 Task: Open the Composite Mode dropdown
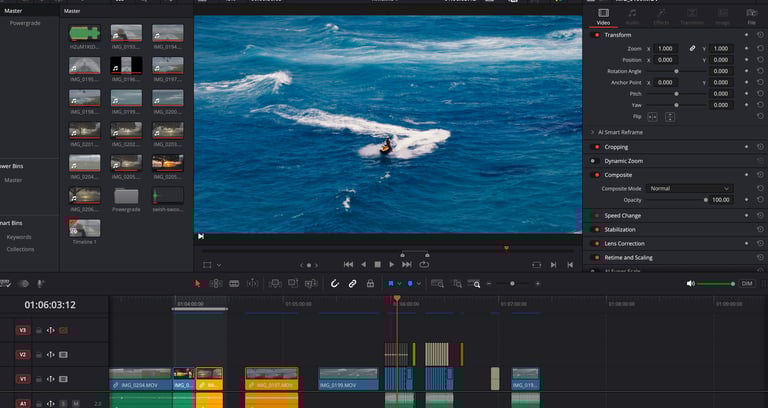coord(689,189)
